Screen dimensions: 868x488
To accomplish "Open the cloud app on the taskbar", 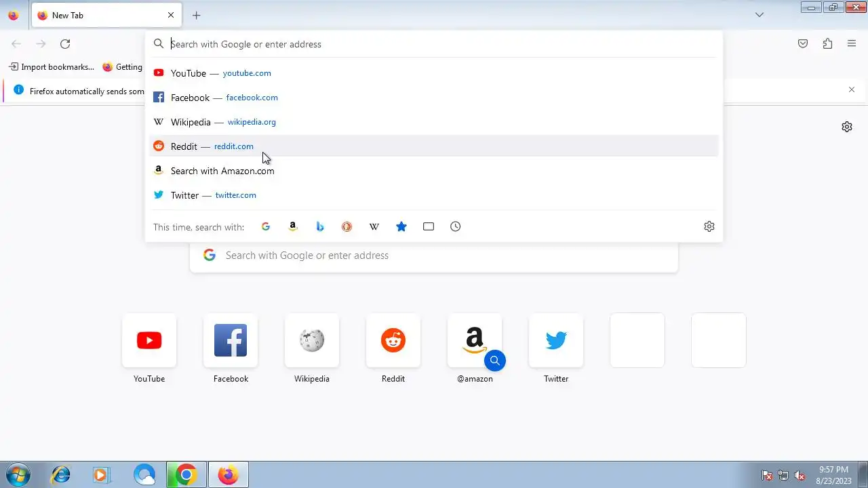I will point(144,474).
